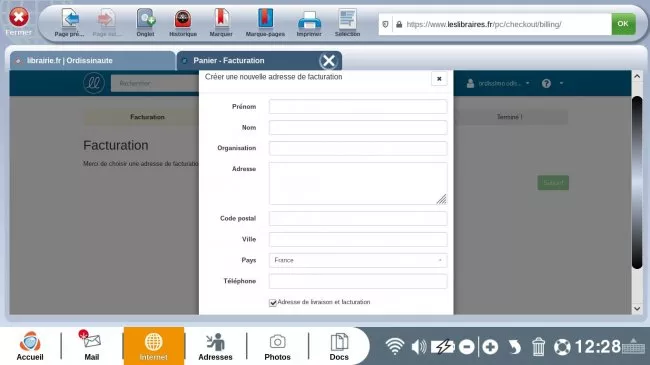Select the Internet app button
This screenshot has width=650, height=365.
[x=154, y=346]
